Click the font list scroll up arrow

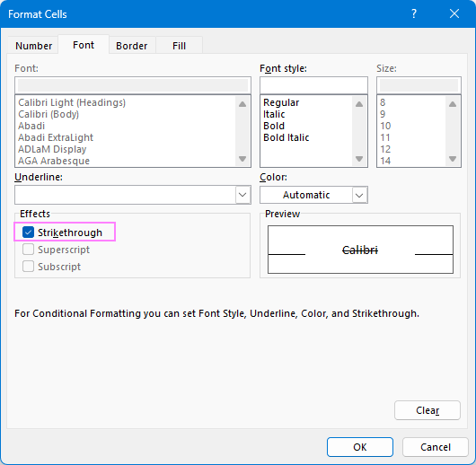tap(242, 104)
